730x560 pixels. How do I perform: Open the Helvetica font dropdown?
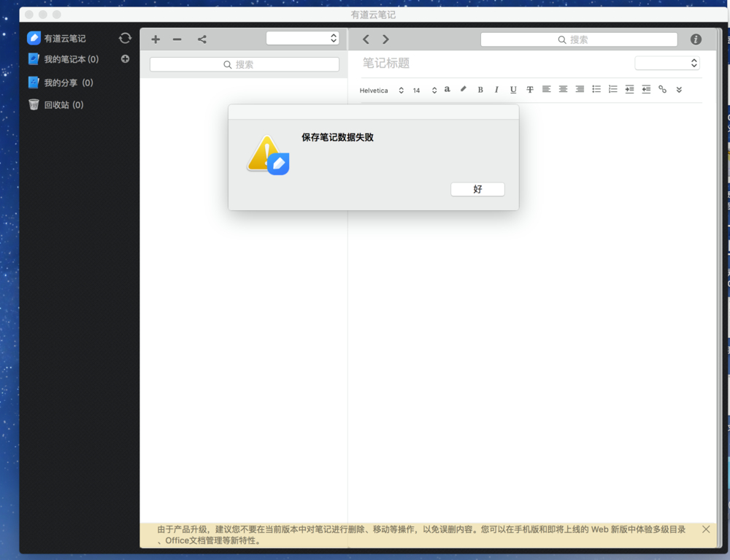[381, 91]
